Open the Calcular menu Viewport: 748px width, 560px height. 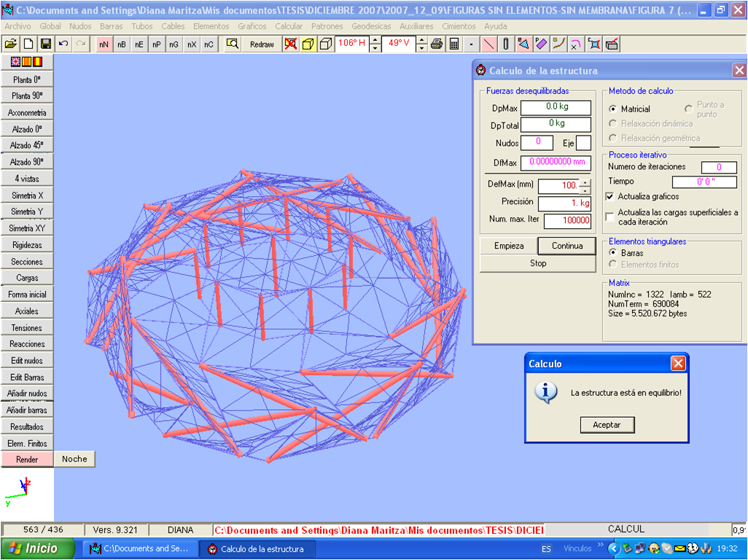coord(289,26)
